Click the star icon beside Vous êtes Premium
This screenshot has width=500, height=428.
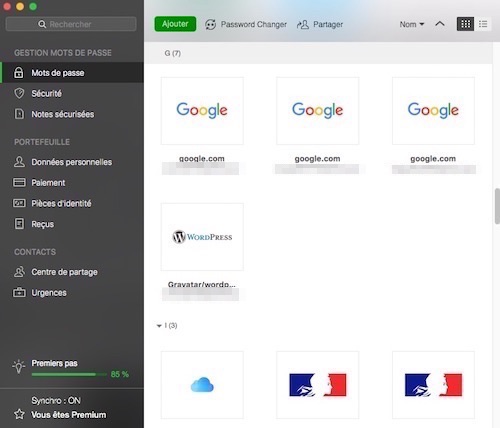19,414
